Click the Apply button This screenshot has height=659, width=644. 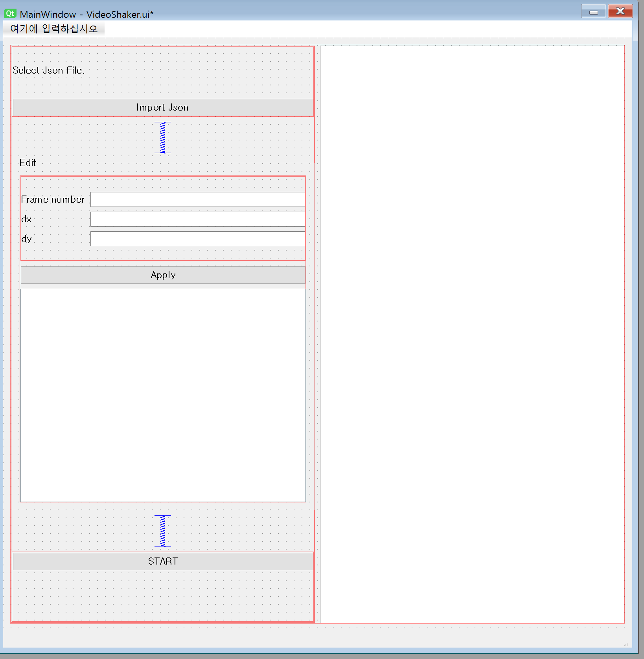(163, 275)
